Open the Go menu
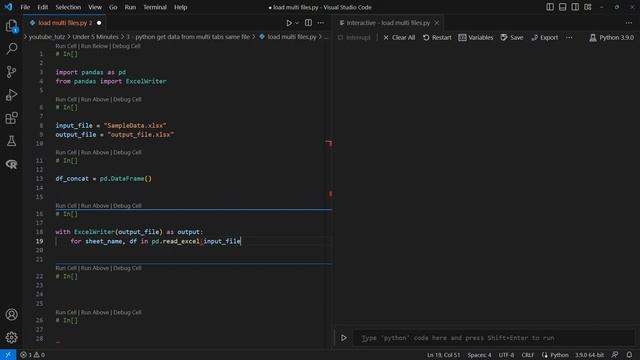640x360 pixels. [x=113, y=7]
